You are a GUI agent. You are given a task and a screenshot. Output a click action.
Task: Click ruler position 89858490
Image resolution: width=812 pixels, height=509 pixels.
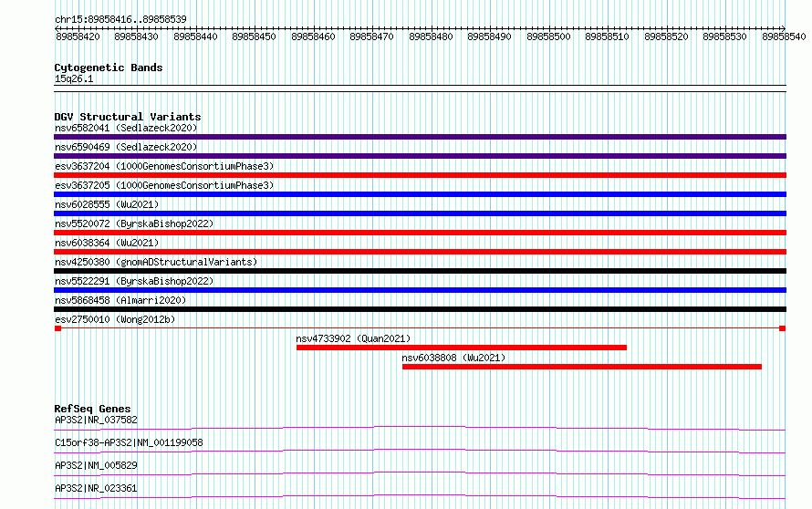(x=489, y=36)
